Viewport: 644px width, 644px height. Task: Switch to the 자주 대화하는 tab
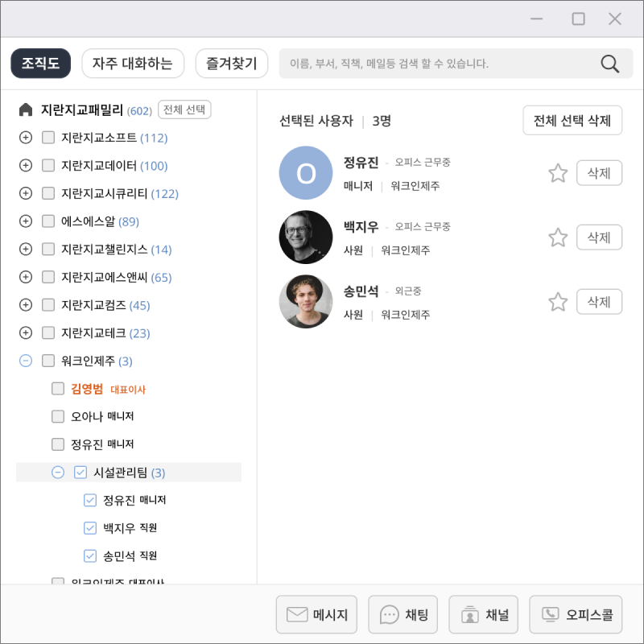[x=133, y=63]
